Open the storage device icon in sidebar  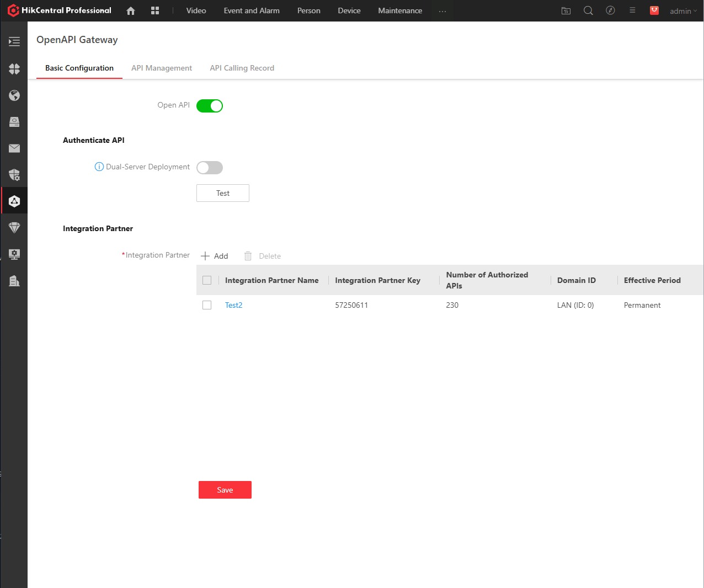tap(14, 122)
